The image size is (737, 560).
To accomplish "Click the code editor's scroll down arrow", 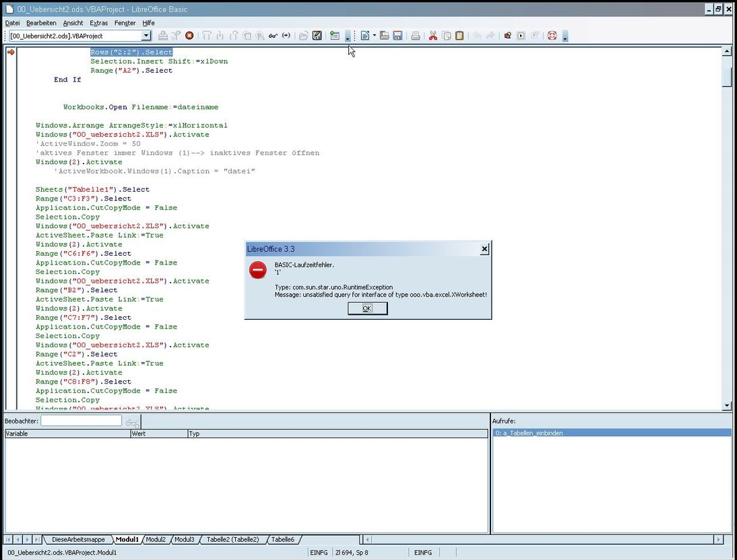I will [x=727, y=405].
